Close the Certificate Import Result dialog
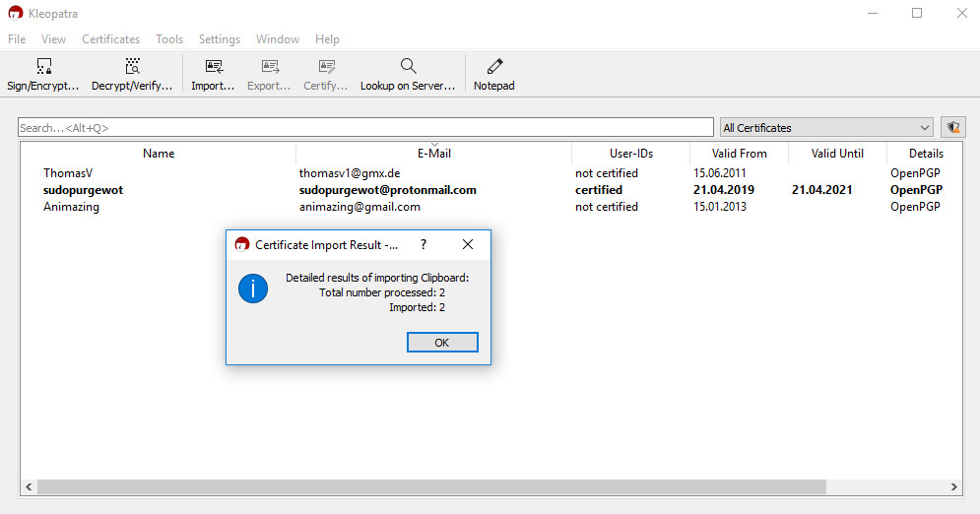Screen dimensions: 980x514 pyautogui.click(x=468, y=245)
